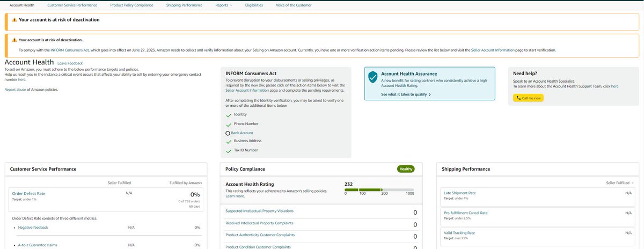Image resolution: width=644 pixels, height=249 pixels.
Task: Click the Identity green checkmark icon
Action: tap(229, 115)
